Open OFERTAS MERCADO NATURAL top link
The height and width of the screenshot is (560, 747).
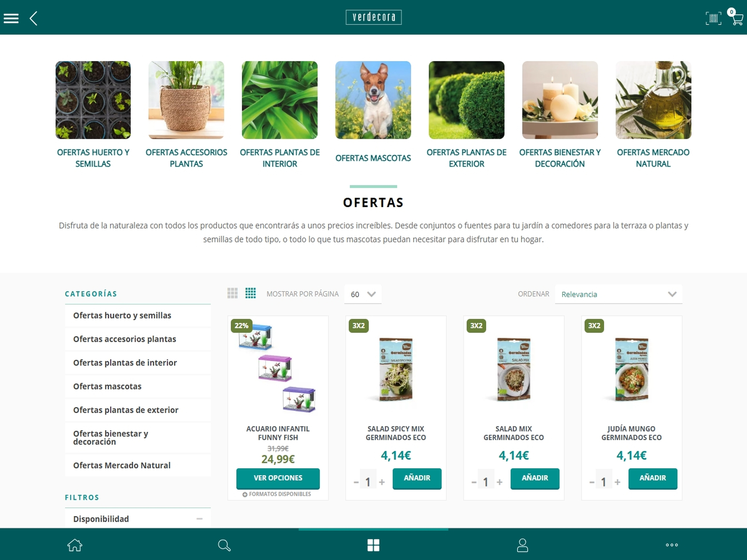tap(653, 158)
